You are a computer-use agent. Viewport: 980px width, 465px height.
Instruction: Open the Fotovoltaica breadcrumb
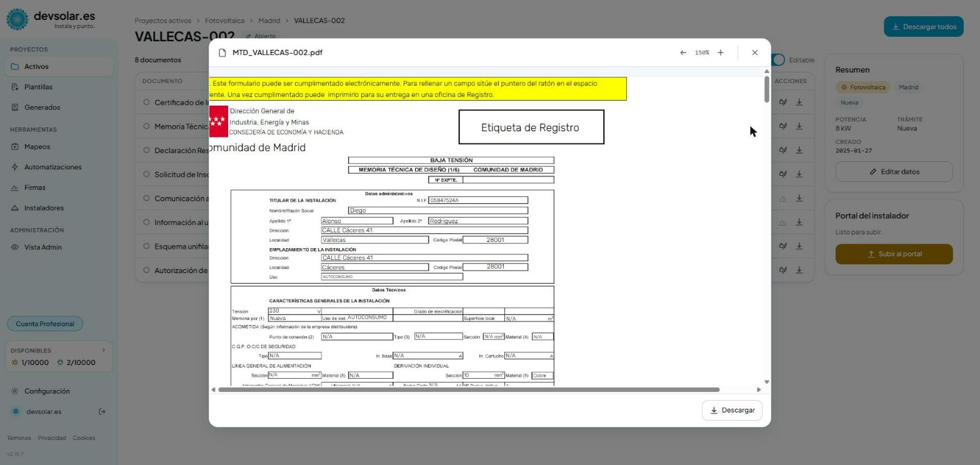(224, 21)
